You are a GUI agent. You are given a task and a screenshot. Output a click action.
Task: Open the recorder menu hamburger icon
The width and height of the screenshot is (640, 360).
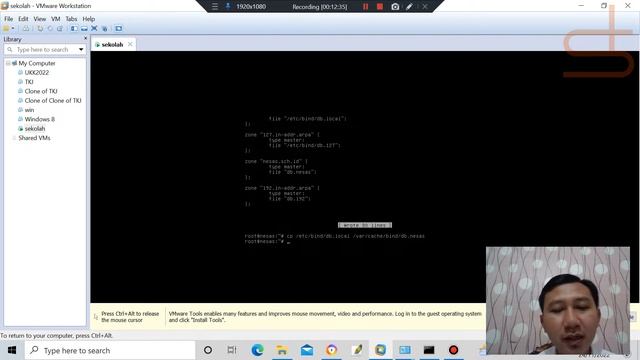click(215, 7)
